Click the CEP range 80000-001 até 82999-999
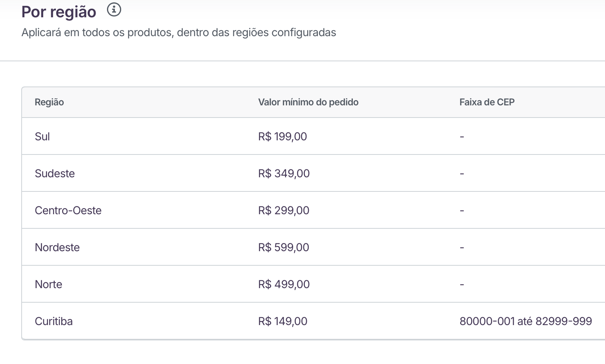This screenshot has height=364, width=605. click(526, 321)
